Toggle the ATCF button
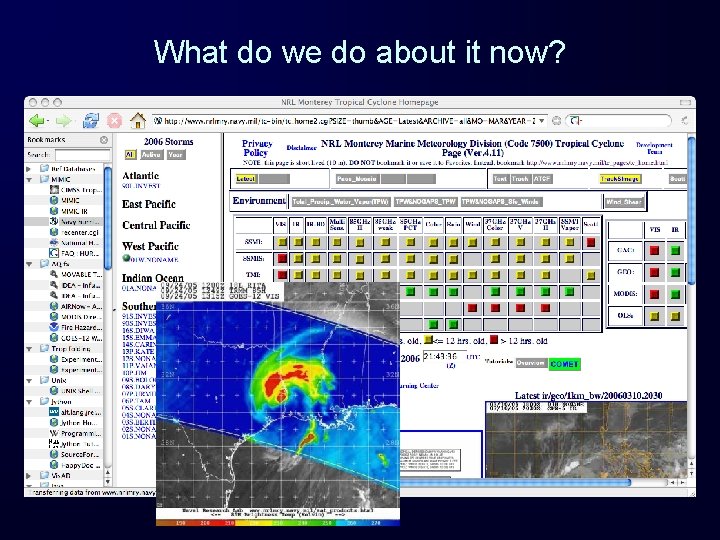The height and width of the screenshot is (540, 720). pos(542,179)
